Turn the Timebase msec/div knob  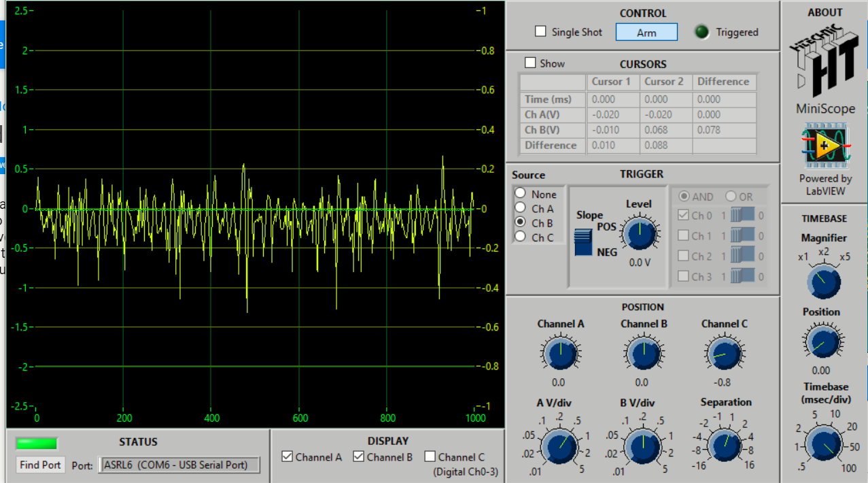click(823, 445)
